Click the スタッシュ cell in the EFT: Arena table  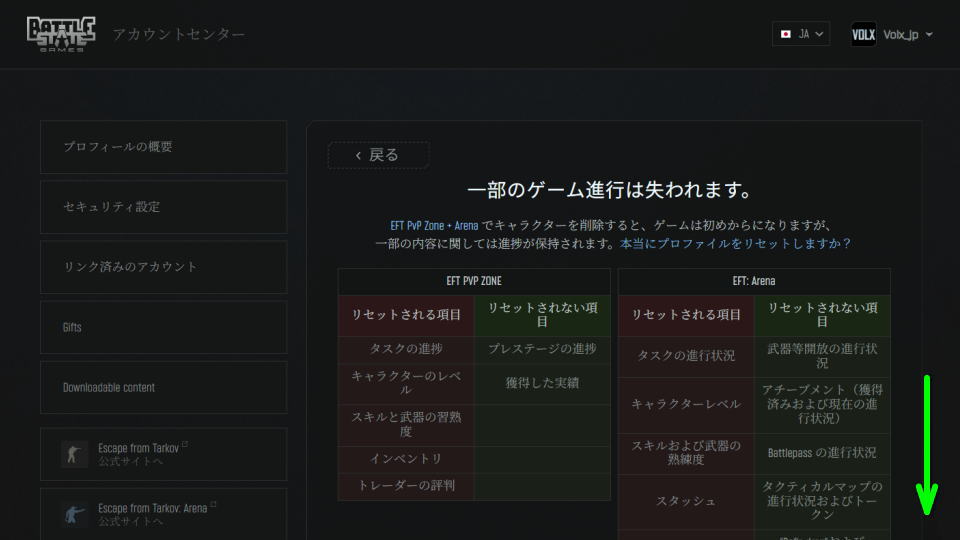click(x=686, y=501)
